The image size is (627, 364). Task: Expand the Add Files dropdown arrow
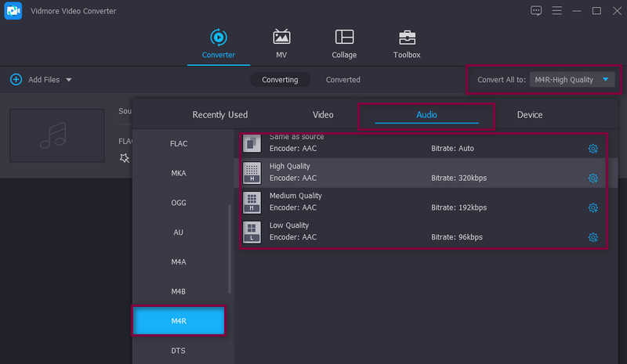[x=69, y=80]
